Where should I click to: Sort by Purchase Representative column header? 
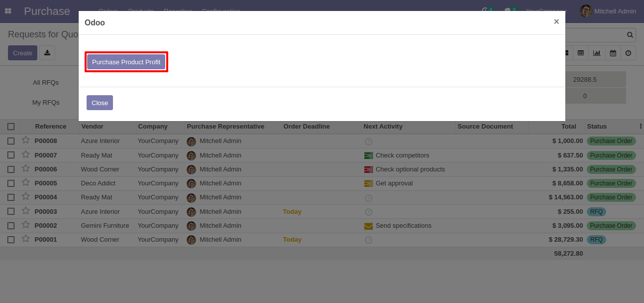[x=225, y=127]
